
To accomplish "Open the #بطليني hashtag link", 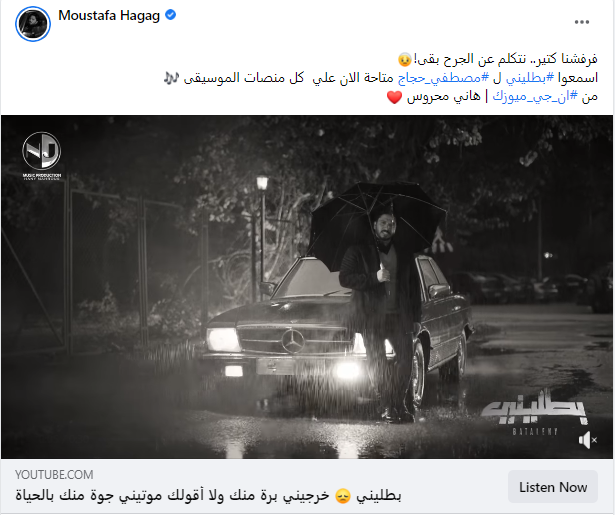I will point(529,78).
